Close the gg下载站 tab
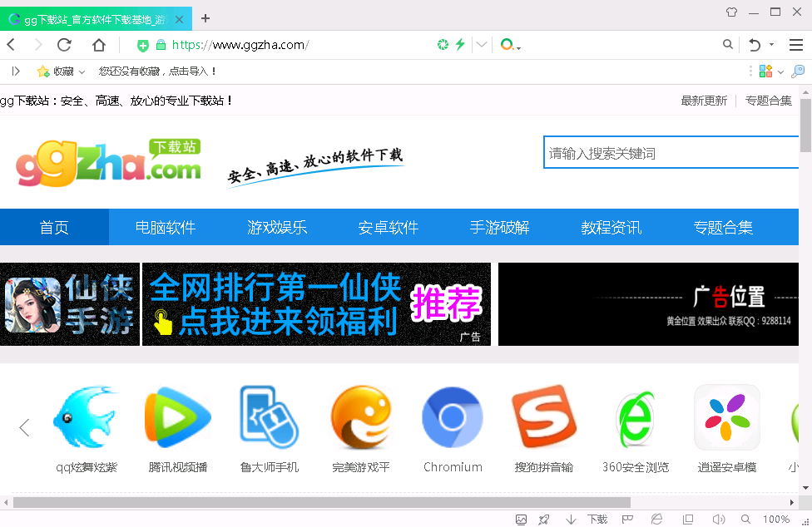 [179, 20]
